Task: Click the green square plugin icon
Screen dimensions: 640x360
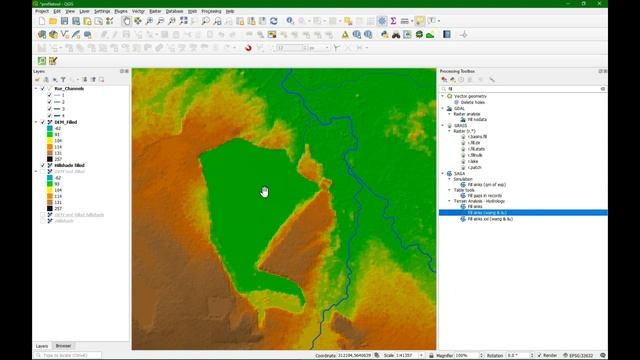Action: (42, 61)
